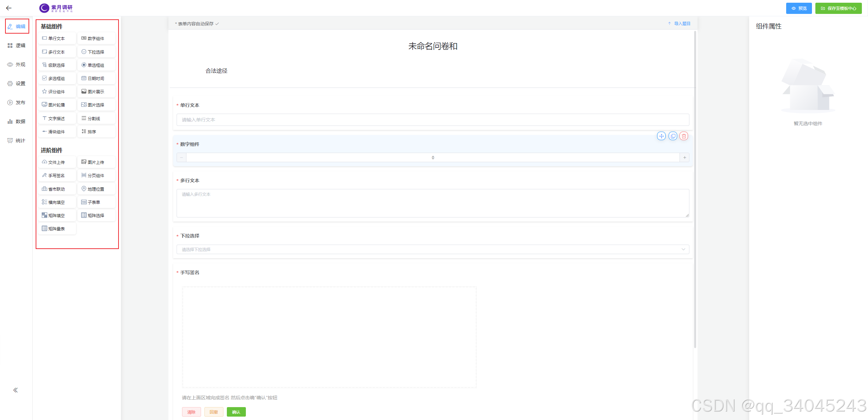Add the 文件上传 component
868x420 pixels.
tap(56, 162)
